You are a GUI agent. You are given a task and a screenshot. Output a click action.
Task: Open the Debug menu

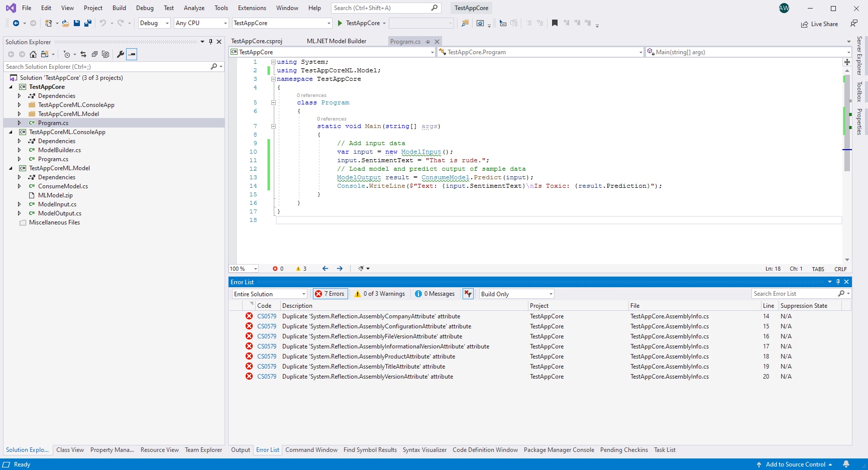(x=145, y=8)
